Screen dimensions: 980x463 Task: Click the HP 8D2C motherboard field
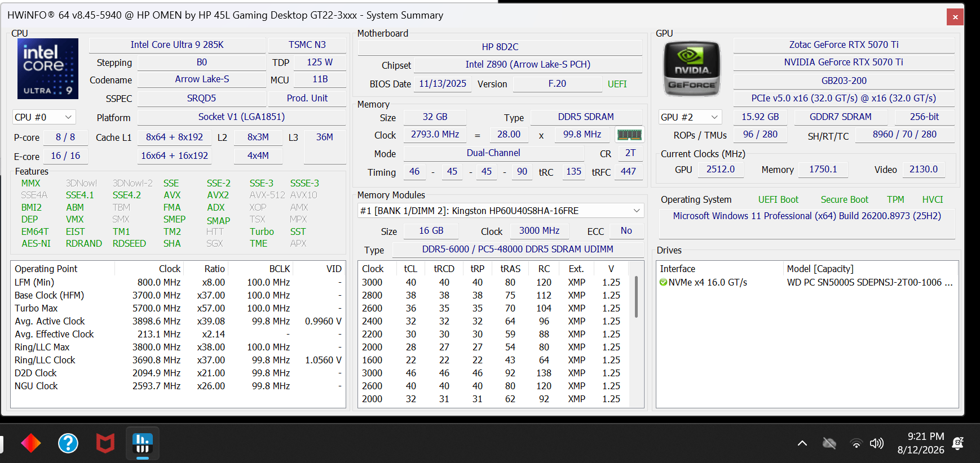(500, 47)
